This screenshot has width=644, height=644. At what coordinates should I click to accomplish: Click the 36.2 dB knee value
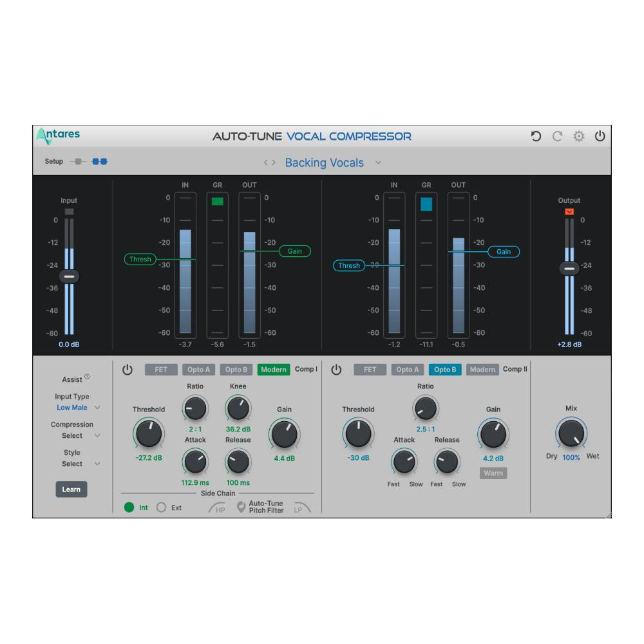(238, 429)
